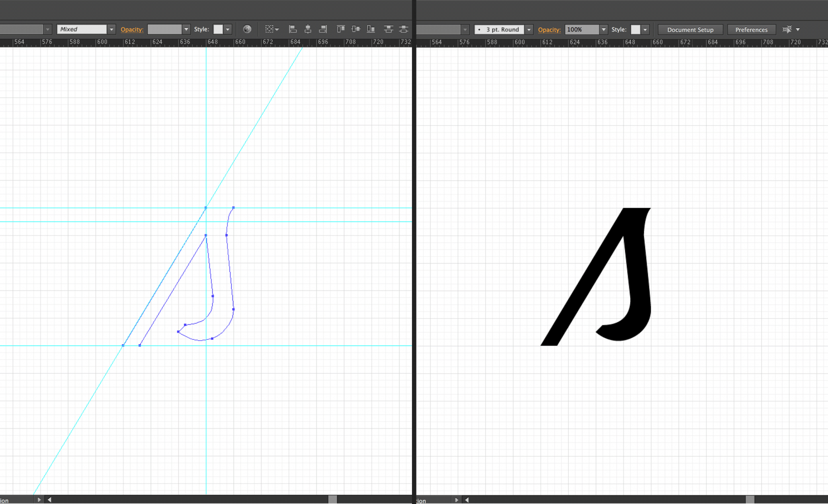828x504 pixels.
Task: Click Horizontal Align Center icon
Action: (308, 29)
